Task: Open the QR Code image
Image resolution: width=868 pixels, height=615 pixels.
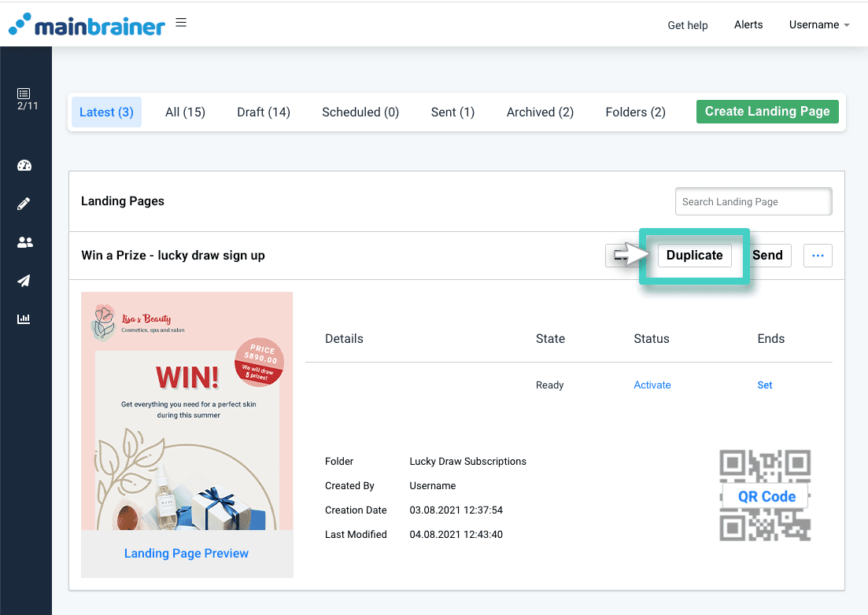Action: tap(766, 495)
